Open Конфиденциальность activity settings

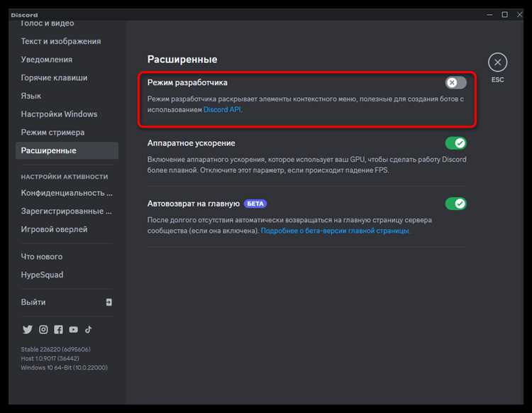67,193
